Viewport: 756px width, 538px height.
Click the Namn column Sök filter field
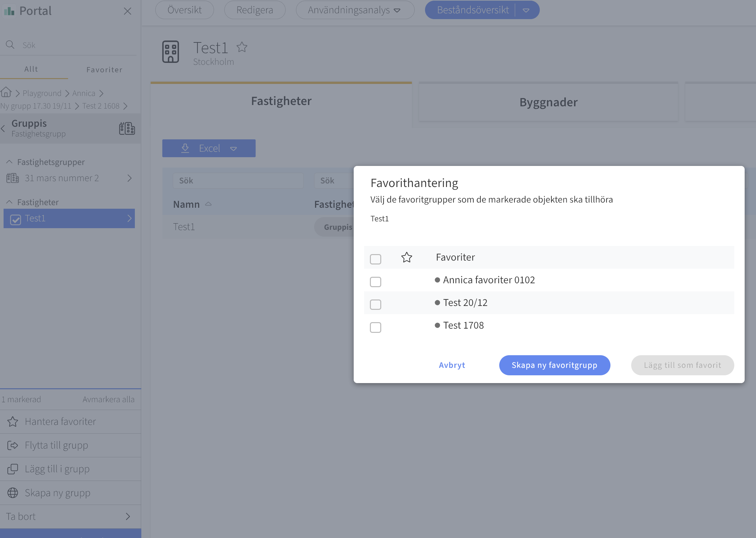coord(238,181)
